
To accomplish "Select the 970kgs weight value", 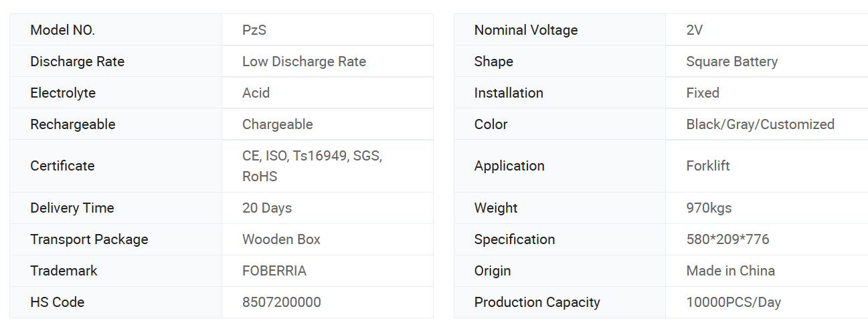I will coord(709,208).
